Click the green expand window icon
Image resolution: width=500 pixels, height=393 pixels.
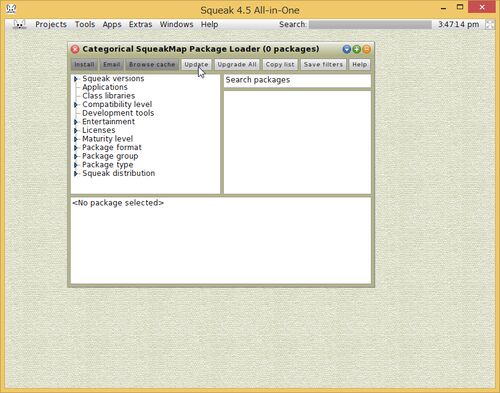357,49
